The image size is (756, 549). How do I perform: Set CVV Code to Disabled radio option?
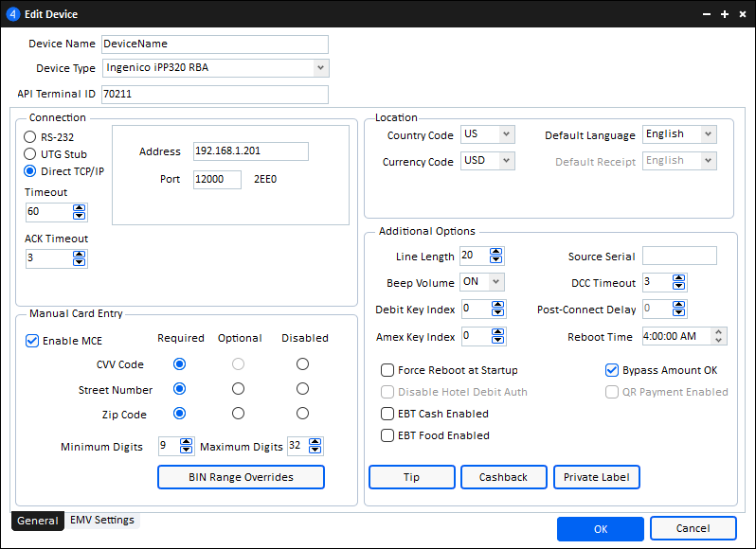point(302,363)
